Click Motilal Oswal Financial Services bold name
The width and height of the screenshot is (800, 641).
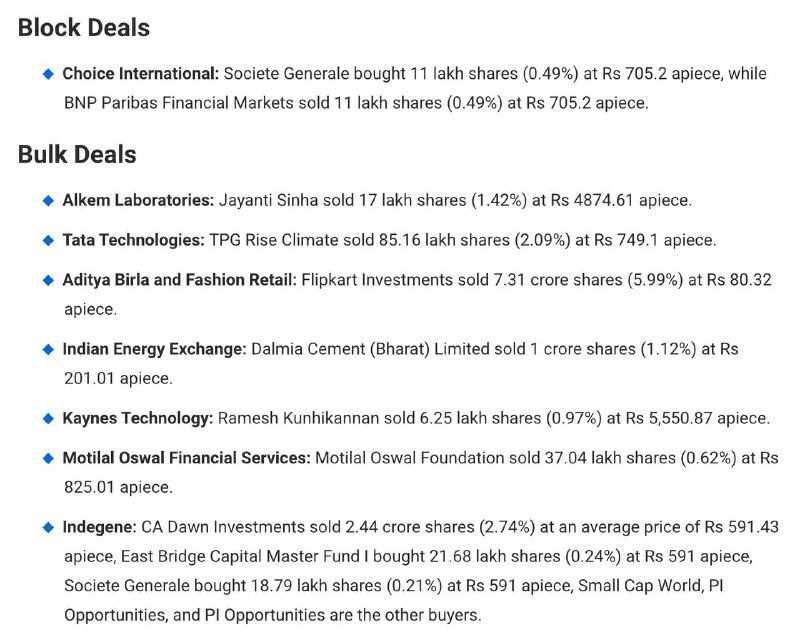[x=186, y=458]
